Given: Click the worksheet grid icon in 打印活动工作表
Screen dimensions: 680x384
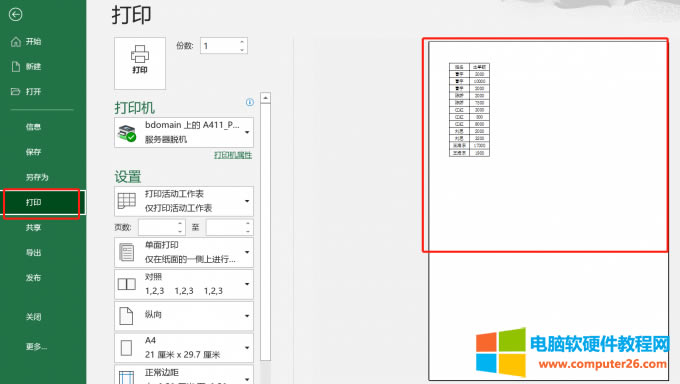Looking at the screenshot, I should click(127, 201).
